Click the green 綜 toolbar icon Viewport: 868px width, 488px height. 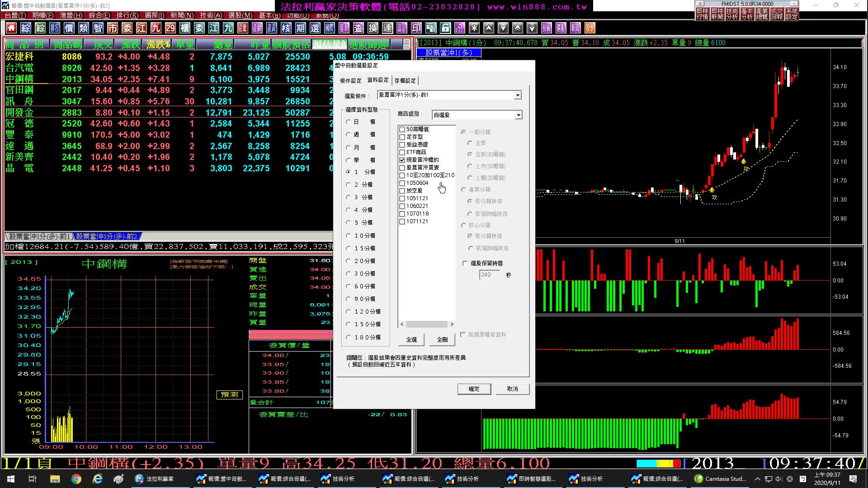click(x=40, y=28)
